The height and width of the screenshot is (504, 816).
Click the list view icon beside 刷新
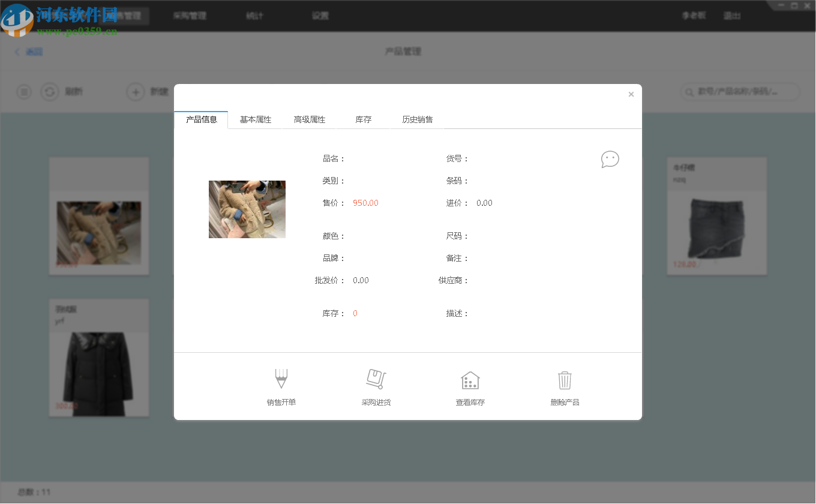tap(23, 92)
